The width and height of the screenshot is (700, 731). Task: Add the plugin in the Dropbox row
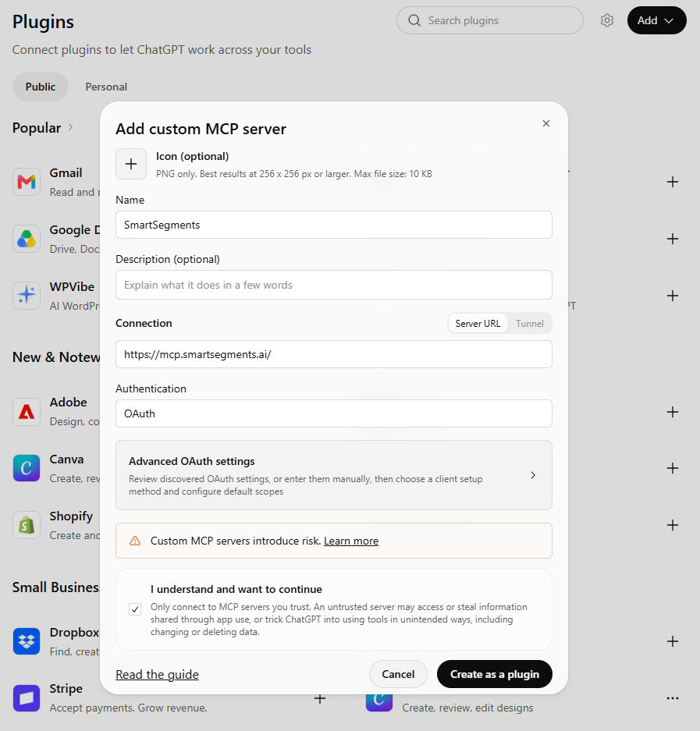[x=673, y=641]
